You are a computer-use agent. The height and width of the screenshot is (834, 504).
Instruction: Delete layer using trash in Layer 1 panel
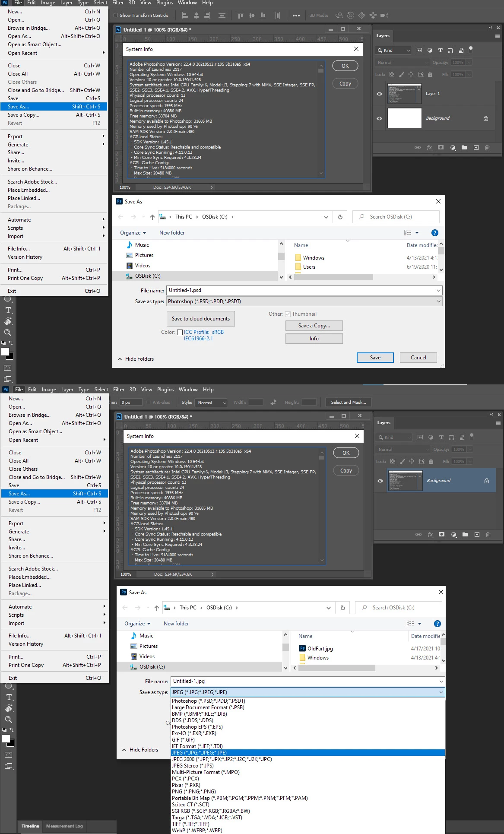coord(487,148)
